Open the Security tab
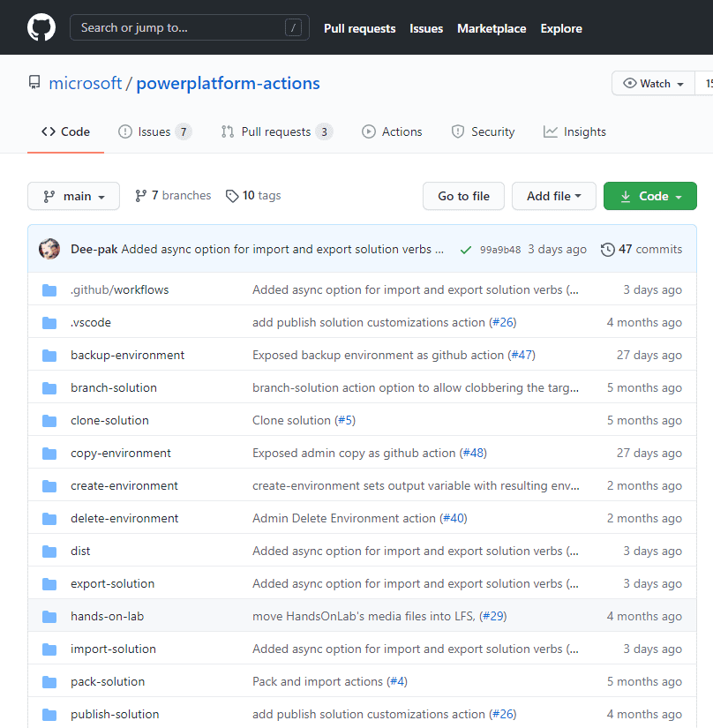Image resolution: width=713 pixels, height=728 pixels. (x=484, y=131)
